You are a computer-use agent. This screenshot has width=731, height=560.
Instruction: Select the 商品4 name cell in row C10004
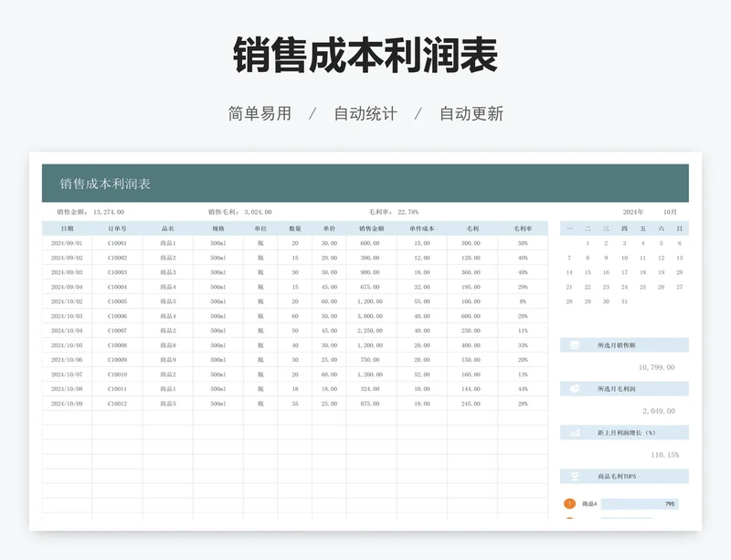[168, 287]
